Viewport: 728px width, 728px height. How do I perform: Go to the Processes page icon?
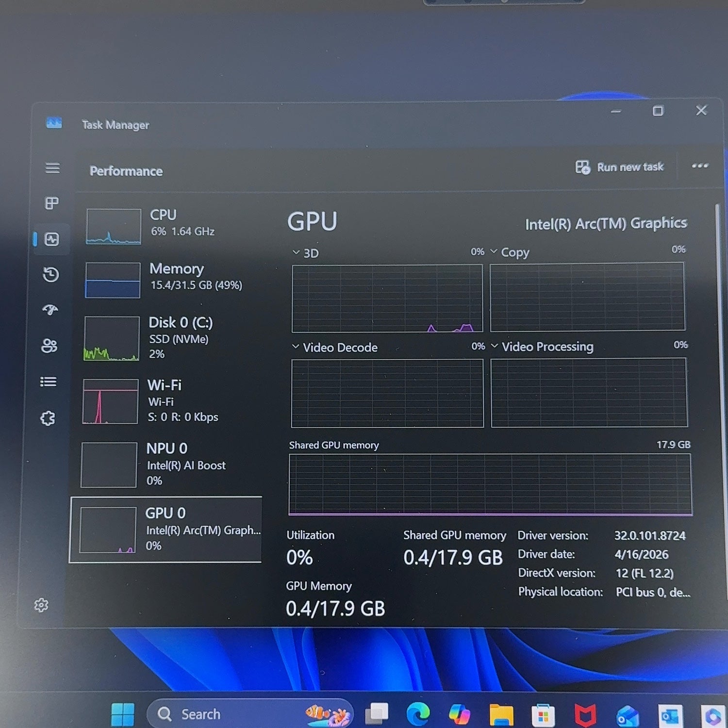click(52, 203)
